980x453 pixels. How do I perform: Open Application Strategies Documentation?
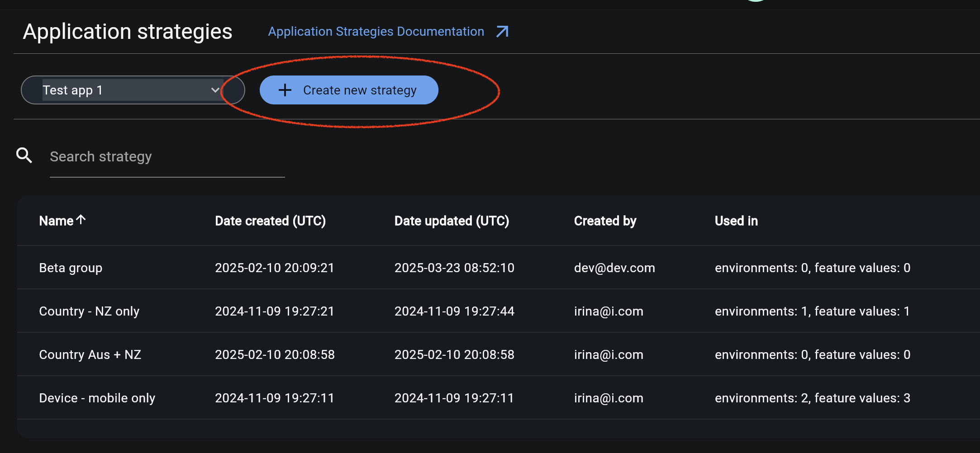(x=376, y=31)
